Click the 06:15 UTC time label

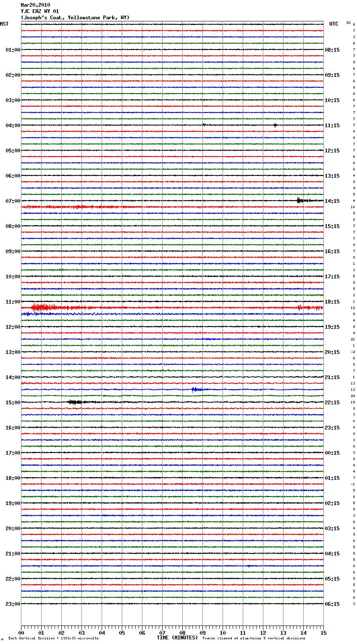(332, 604)
